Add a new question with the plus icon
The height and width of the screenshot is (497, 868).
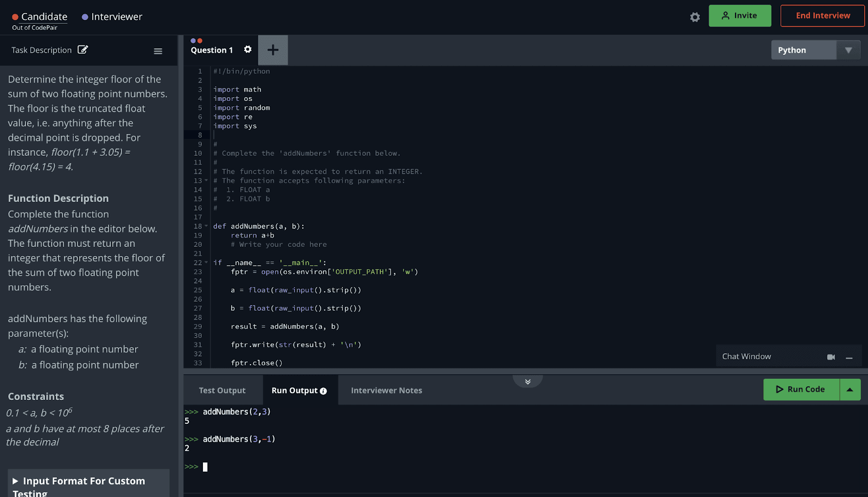tap(273, 50)
